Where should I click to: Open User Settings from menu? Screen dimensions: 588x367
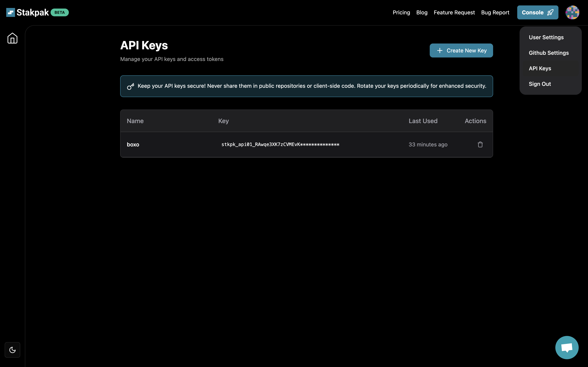click(546, 37)
